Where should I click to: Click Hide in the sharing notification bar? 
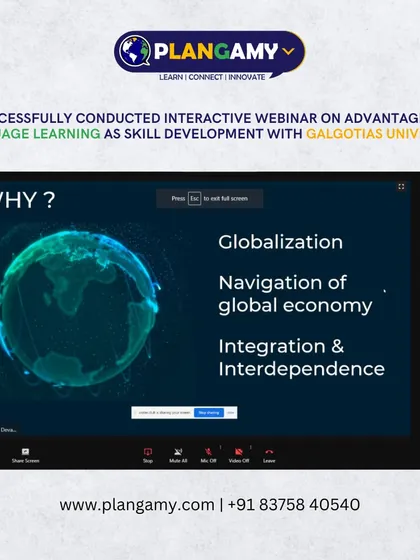tap(230, 412)
